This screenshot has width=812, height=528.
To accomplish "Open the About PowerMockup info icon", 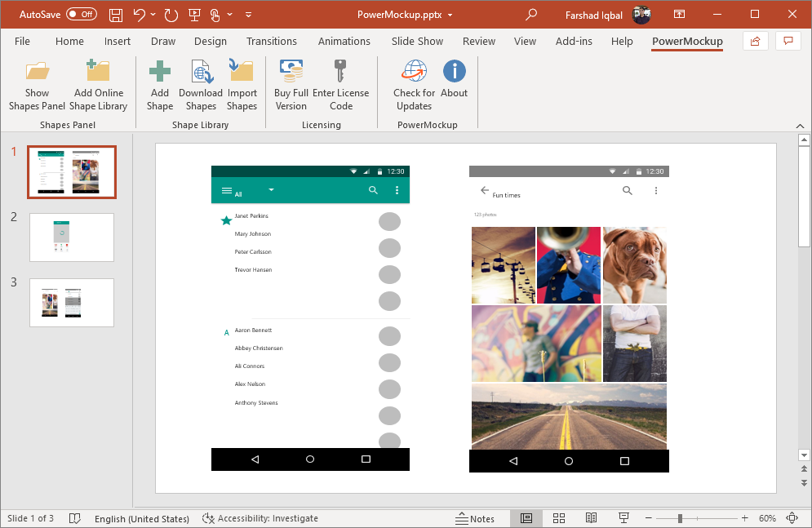I will [454, 72].
